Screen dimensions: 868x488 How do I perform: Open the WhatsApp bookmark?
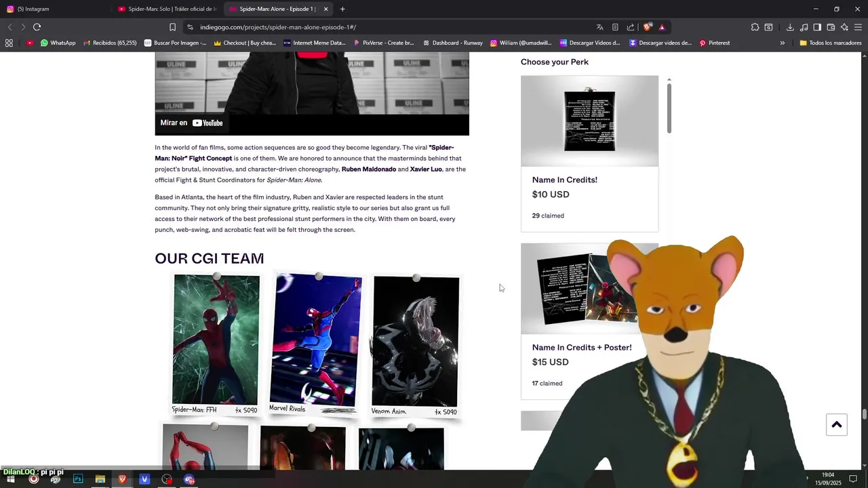coord(58,43)
